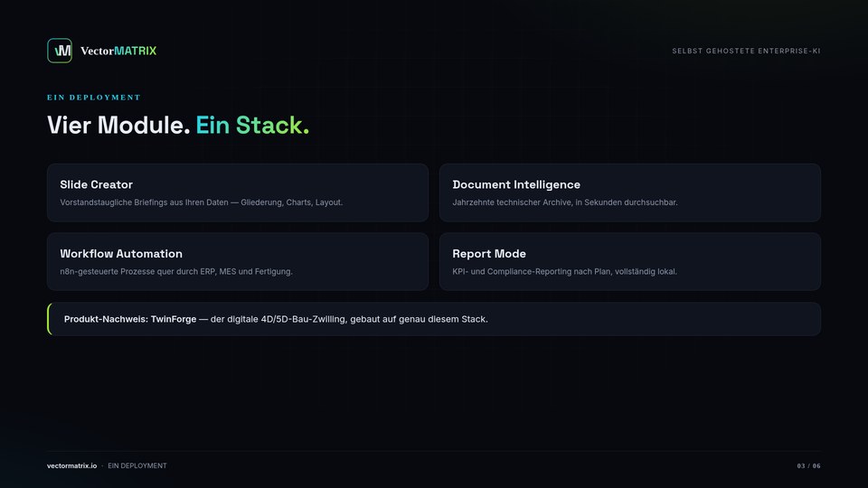Viewport: 868px width, 488px height.
Task: Click the 'EIN DEPLOYMENT' footer label
Action: (137, 466)
